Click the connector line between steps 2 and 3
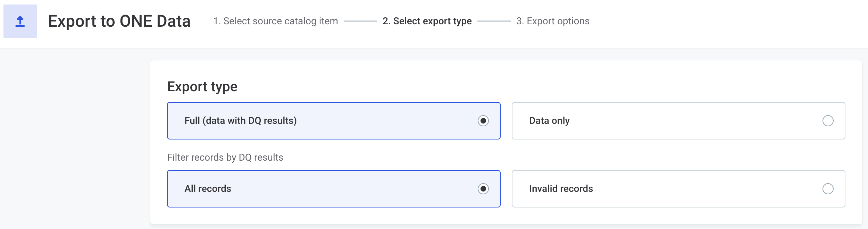 pyautogui.click(x=494, y=21)
